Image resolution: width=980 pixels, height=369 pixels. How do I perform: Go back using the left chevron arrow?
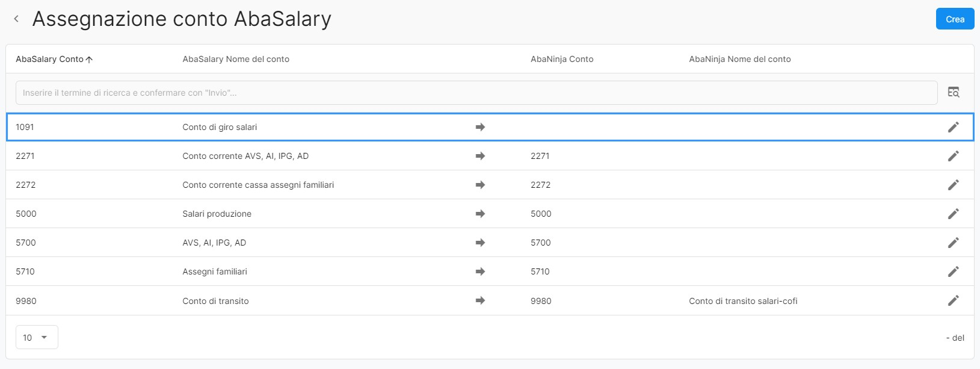pos(16,19)
